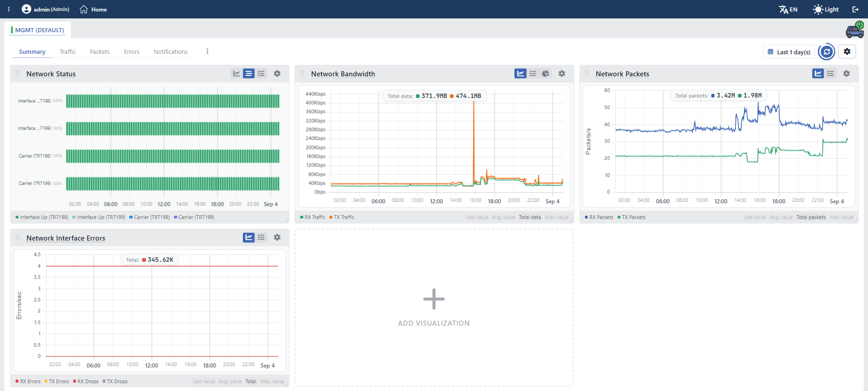Open the Last 1 day(s) time range picker
868x391 pixels.
click(x=789, y=52)
